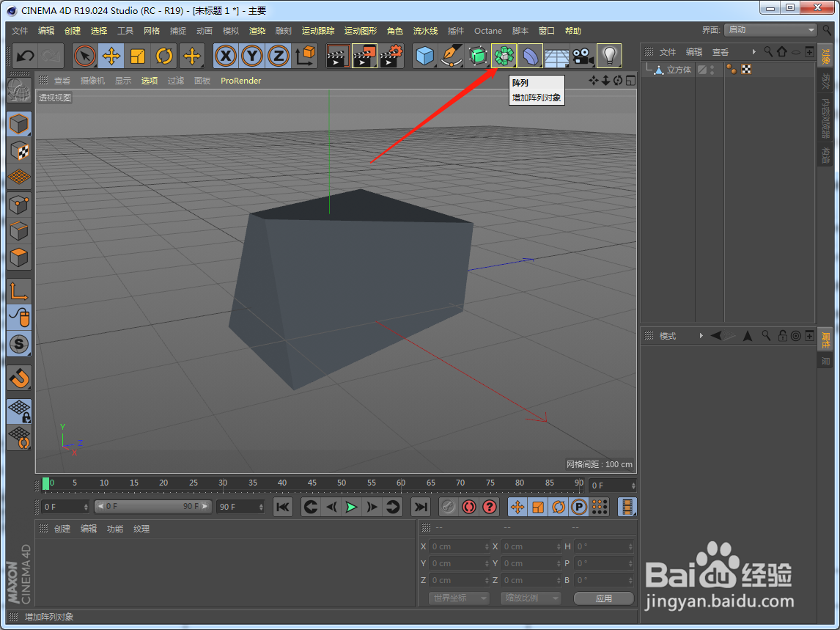840x630 pixels.
Task: Click the Array object icon in toolbar
Action: [x=504, y=56]
